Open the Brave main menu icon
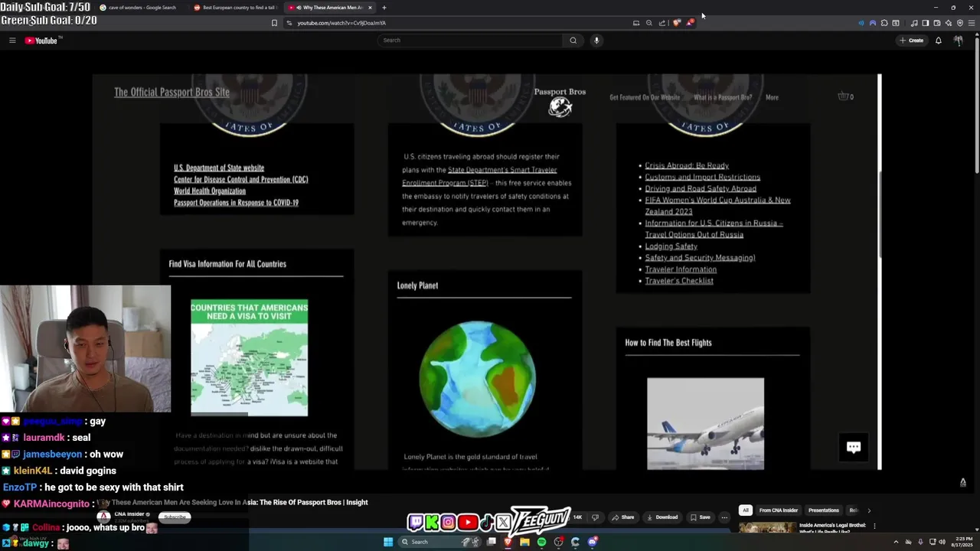980x551 pixels. click(971, 23)
